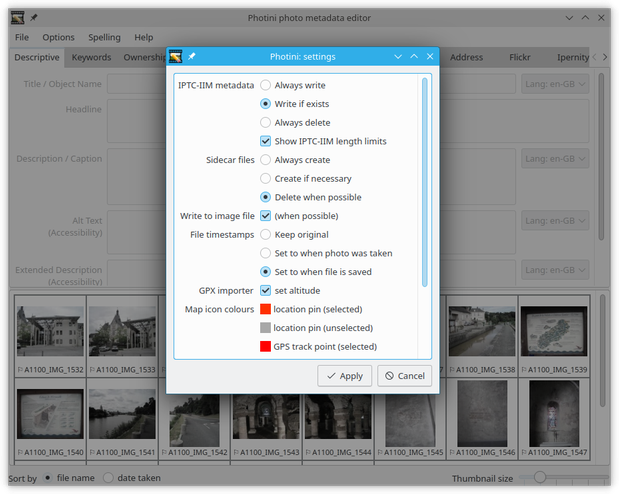Open the Spelling menu
This screenshot has width=619, height=494.
pos(104,37)
